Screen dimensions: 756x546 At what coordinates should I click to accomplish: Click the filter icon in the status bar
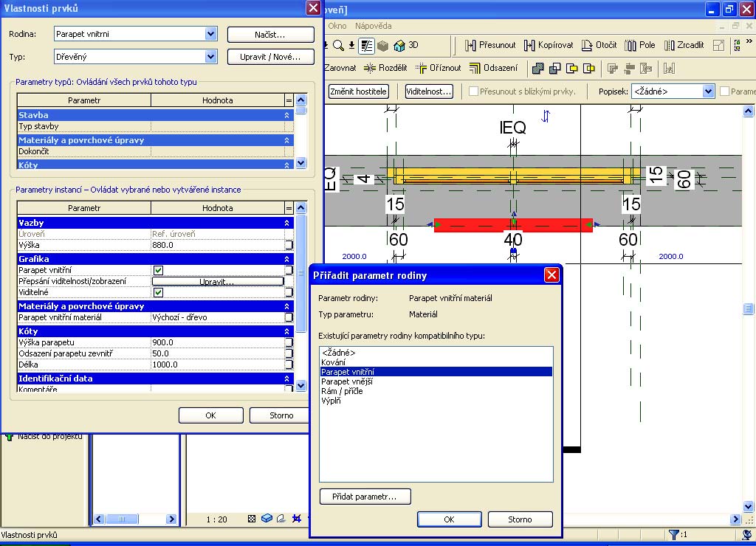click(x=674, y=534)
